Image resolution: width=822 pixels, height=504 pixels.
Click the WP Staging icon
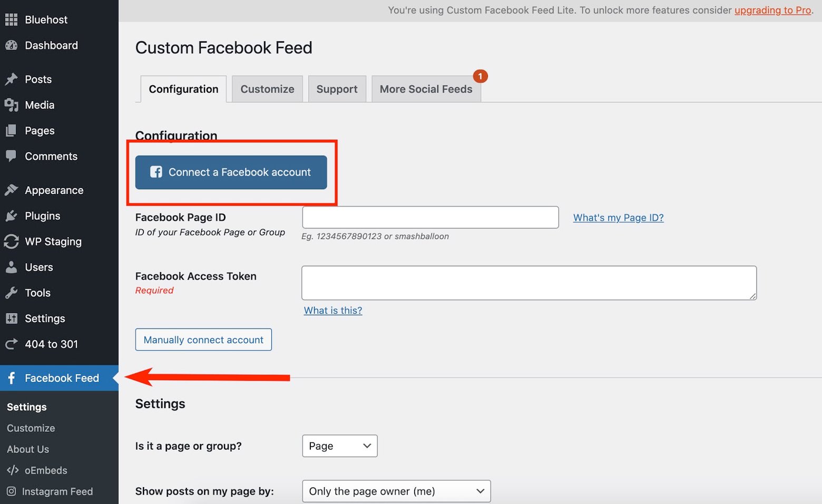click(x=12, y=241)
